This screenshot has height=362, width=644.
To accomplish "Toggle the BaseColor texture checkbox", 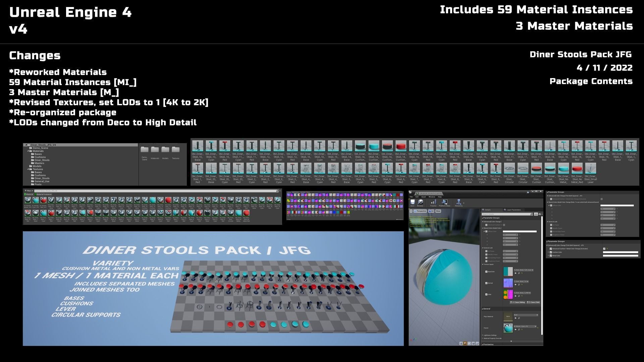I will [x=486, y=271].
